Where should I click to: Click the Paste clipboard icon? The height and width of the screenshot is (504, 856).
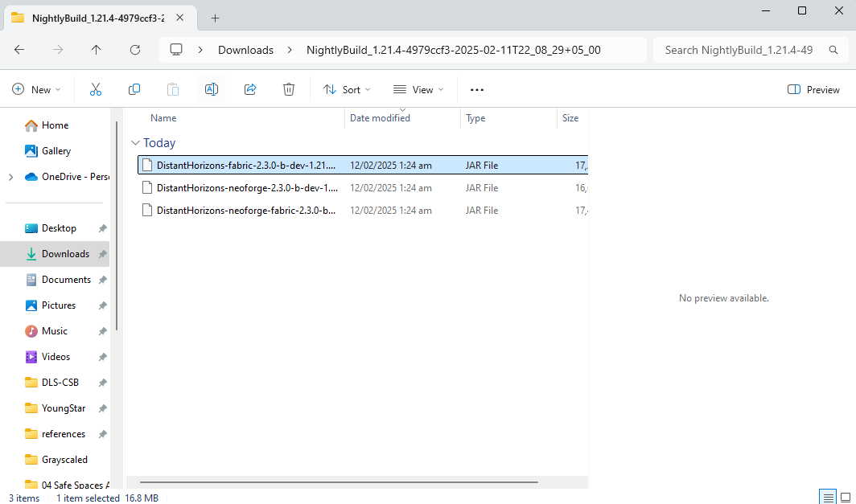pos(173,89)
